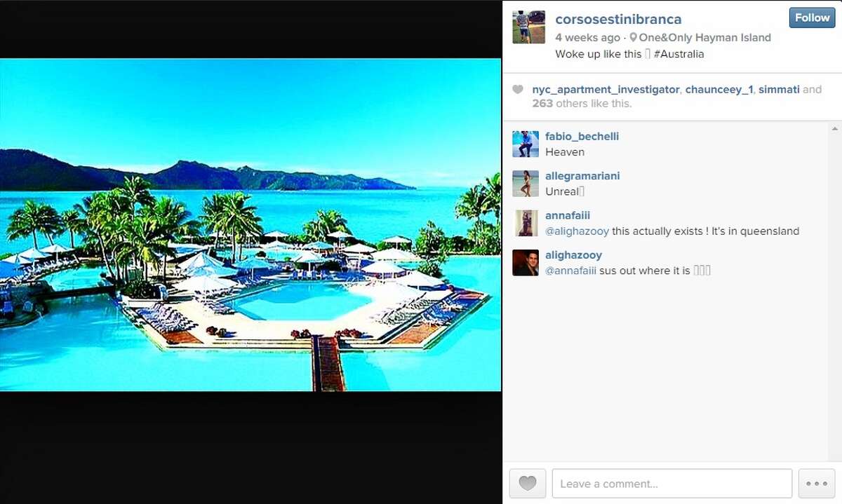The width and height of the screenshot is (842, 504).
Task: Open alighazooy's avatar thumbnail
Action: tap(526, 263)
